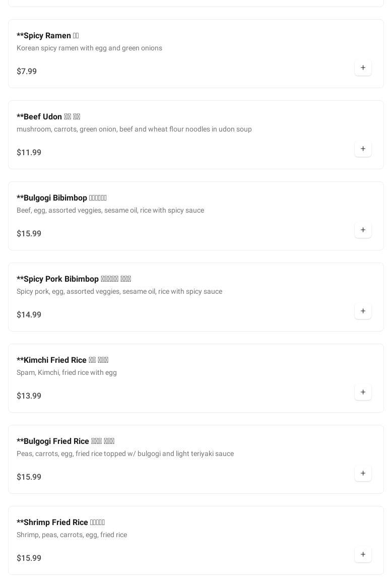
Task: Select Spicy Pork Bibimbop item title
Action: pos(74,279)
